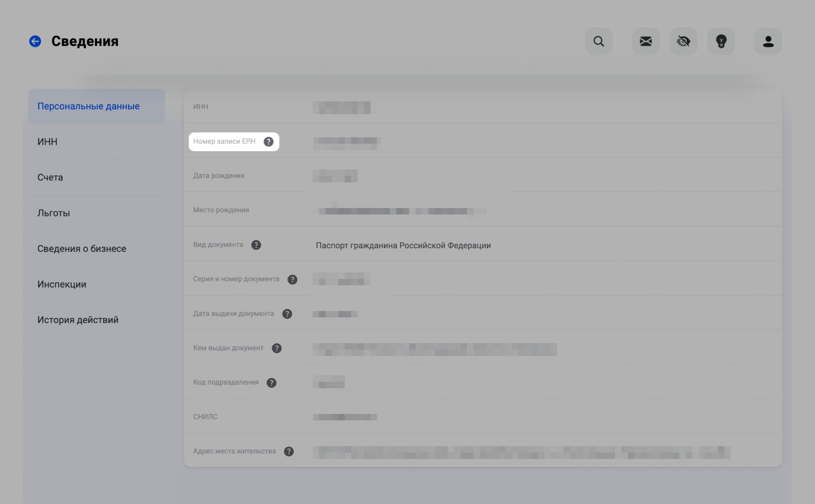Go back using the blue arrow icon
Screen dimensions: 815x504
point(35,41)
